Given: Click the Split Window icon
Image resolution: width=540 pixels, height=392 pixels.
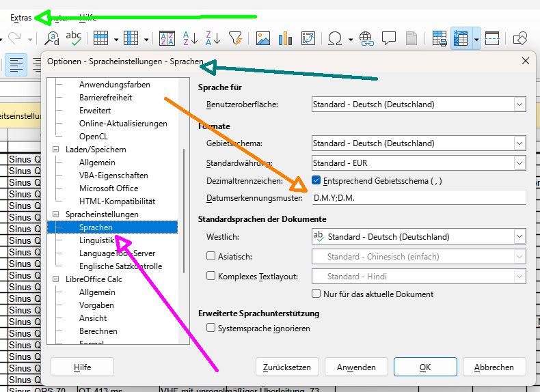Looking at the screenshot, I should pyautogui.click(x=492, y=38).
